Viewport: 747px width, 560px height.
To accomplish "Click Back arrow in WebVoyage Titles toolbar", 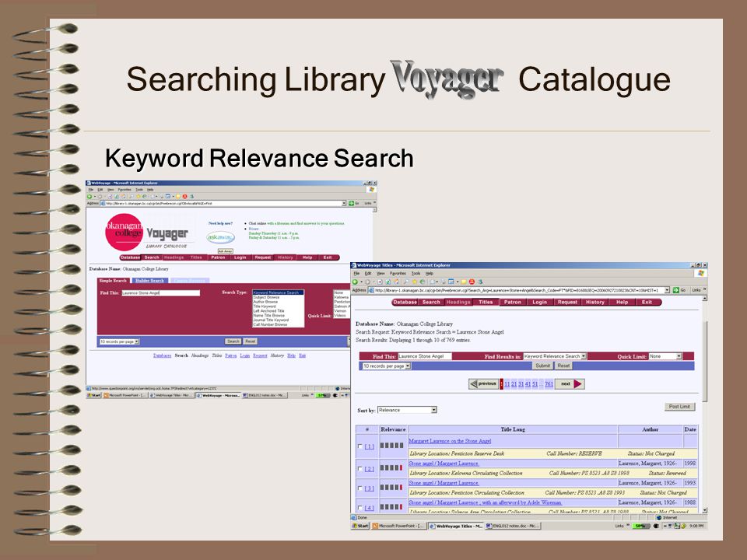I will [355, 282].
